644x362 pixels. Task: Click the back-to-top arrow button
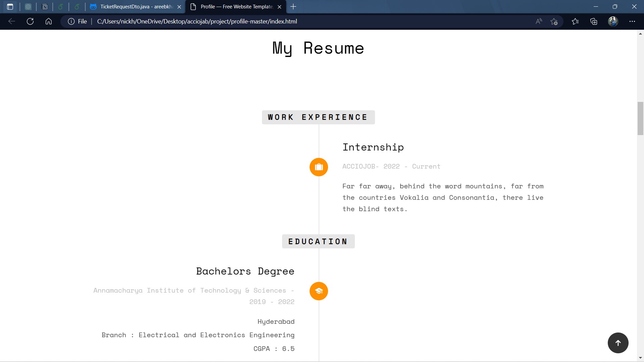coord(618,343)
